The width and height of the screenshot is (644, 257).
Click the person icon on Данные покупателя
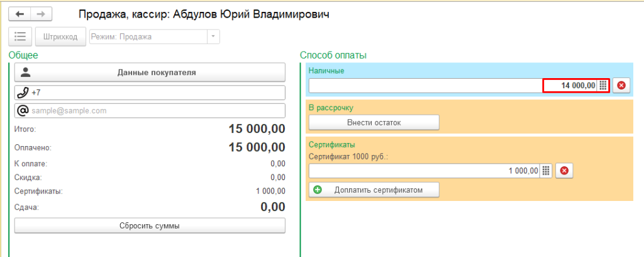(x=26, y=72)
